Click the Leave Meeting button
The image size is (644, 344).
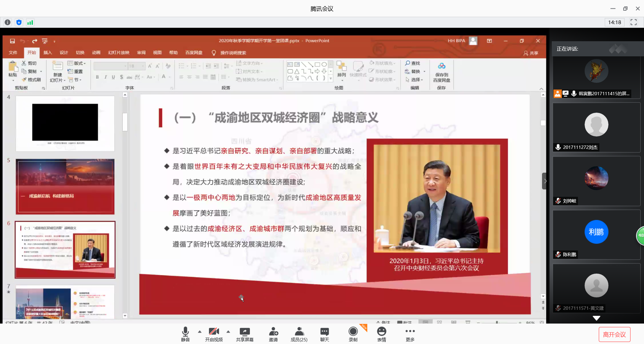coord(614,334)
